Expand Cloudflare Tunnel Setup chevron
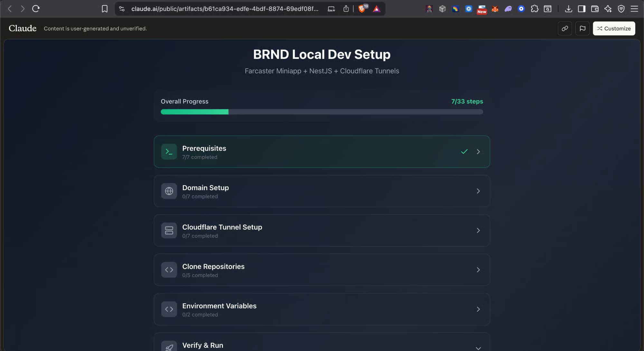 click(478, 230)
